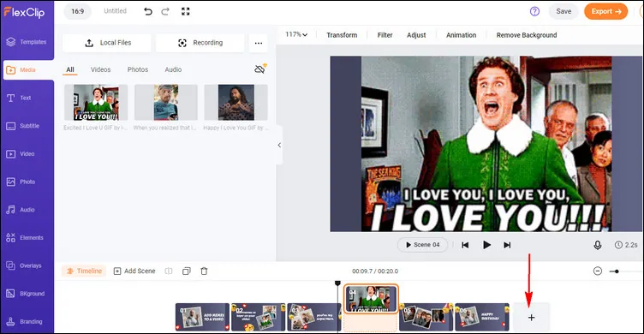The height and width of the screenshot is (334, 644).
Task: Toggle the Timeline view button
Action: [x=84, y=271]
